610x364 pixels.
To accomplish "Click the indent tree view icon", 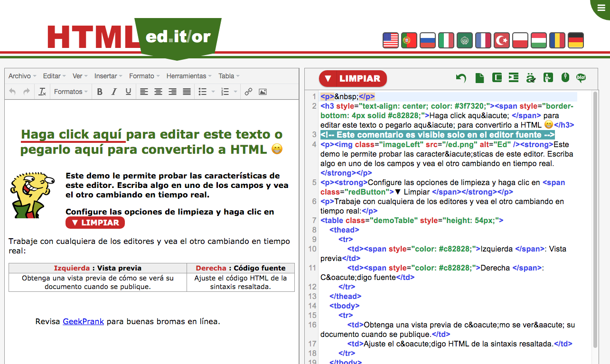I will click(x=513, y=77).
